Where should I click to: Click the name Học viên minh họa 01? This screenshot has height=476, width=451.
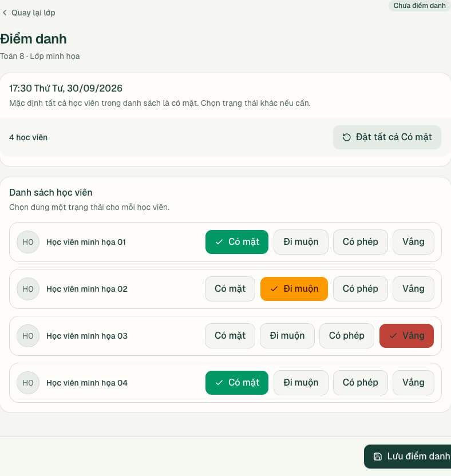86,242
